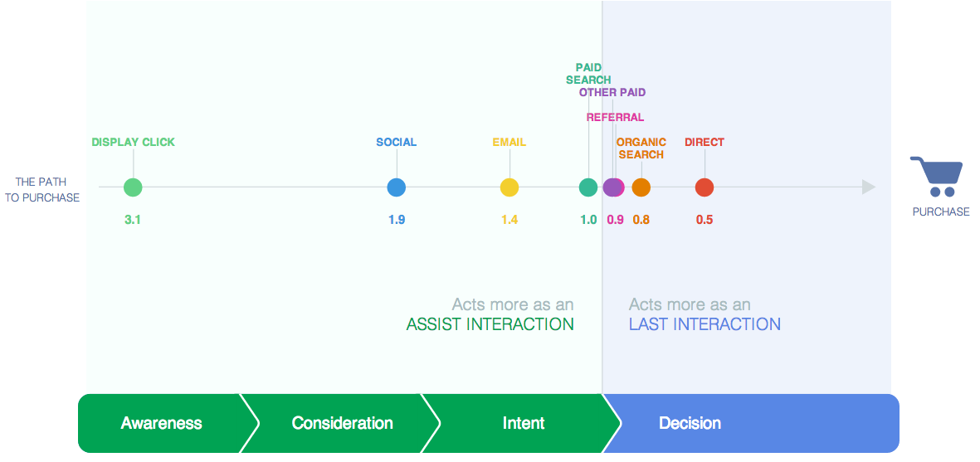Viewport: 980px width, 462px height.
Task: Select the blue Social channel dot
Action: pos(397,187)
